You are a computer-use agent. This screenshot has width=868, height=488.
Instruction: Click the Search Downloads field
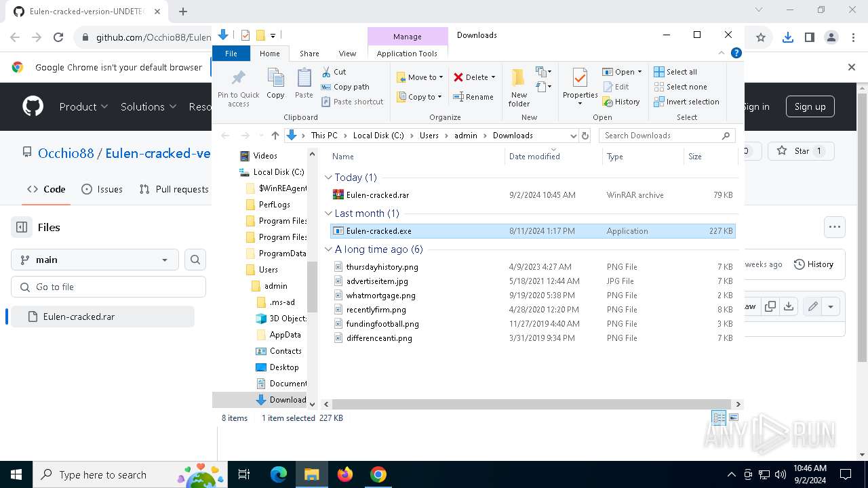(x=667, y=136)
